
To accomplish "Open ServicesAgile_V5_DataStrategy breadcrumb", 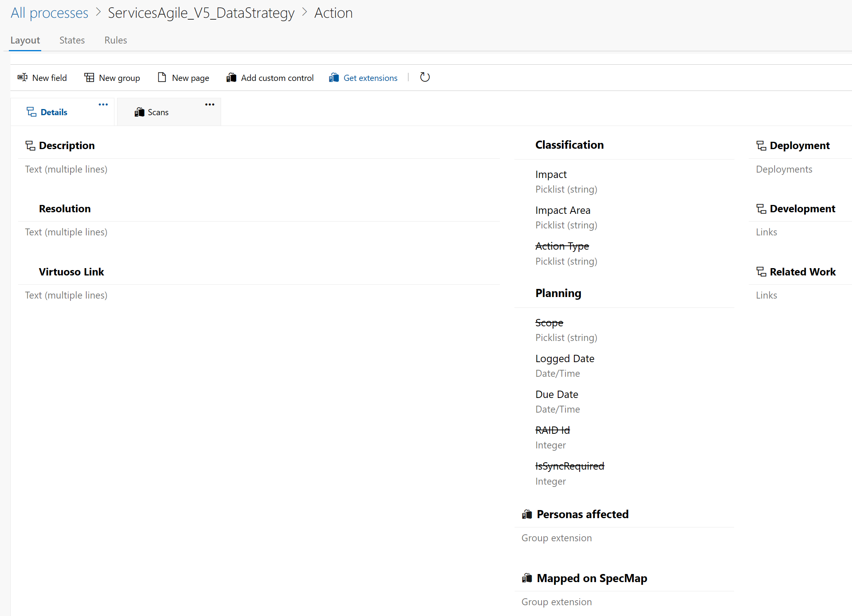I will [x=201, y=13].
